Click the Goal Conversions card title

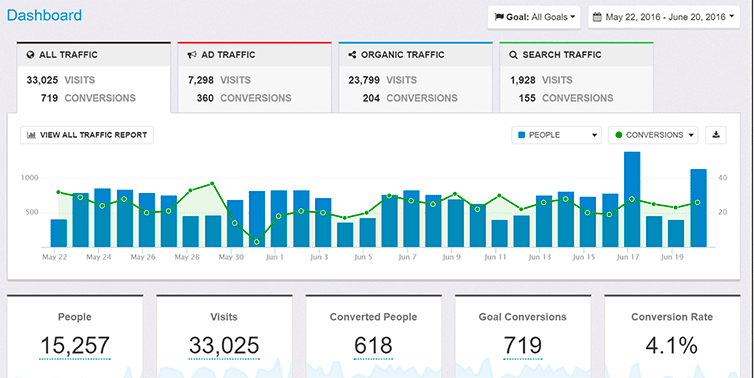pos(523,317)
